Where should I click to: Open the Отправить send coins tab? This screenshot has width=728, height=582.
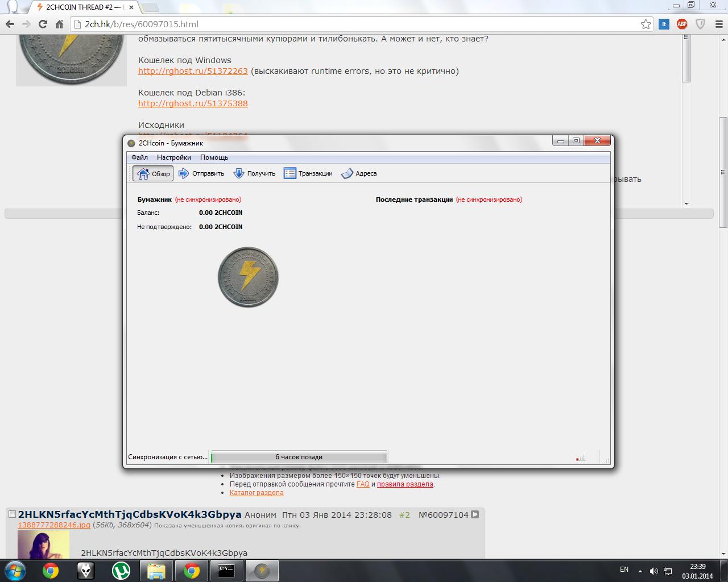pos(201,173)
